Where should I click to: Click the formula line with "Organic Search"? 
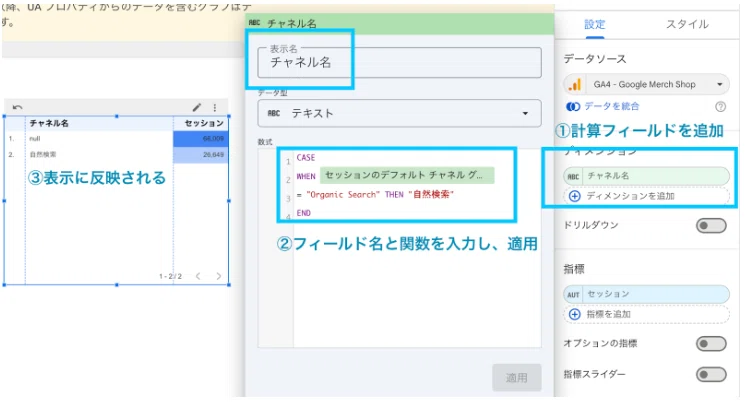pos(375,195)
